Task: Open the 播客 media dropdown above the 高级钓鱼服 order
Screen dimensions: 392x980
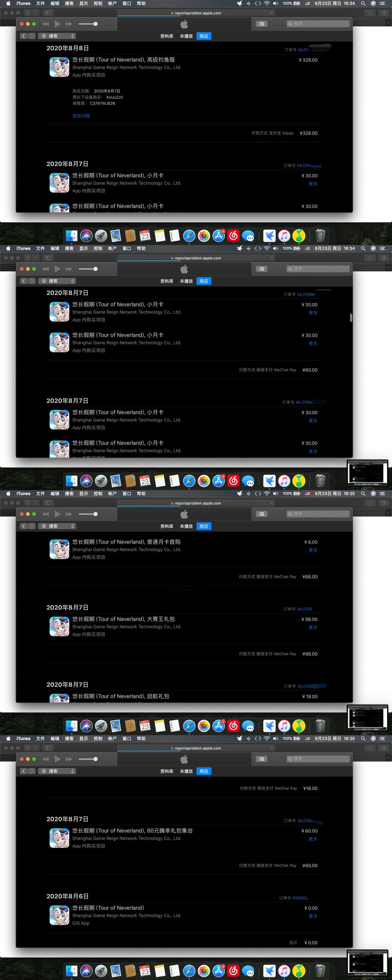Action: tap(57, 36)
